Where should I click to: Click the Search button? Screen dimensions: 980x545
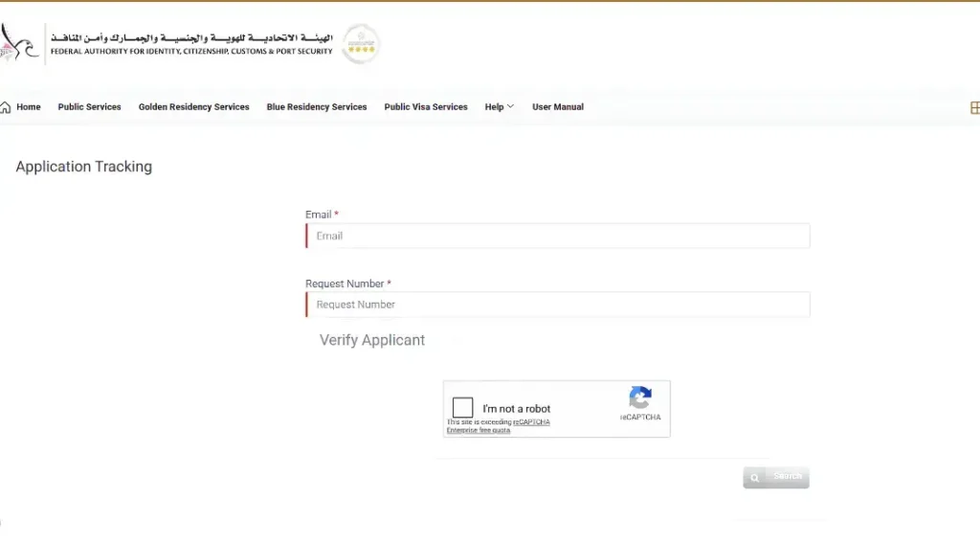click(x=775, y=477)
